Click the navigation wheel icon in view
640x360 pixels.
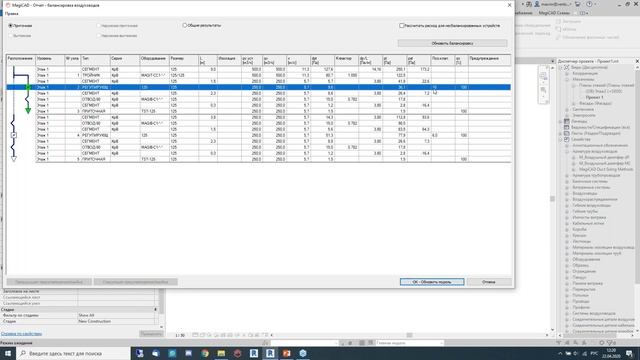543,76
